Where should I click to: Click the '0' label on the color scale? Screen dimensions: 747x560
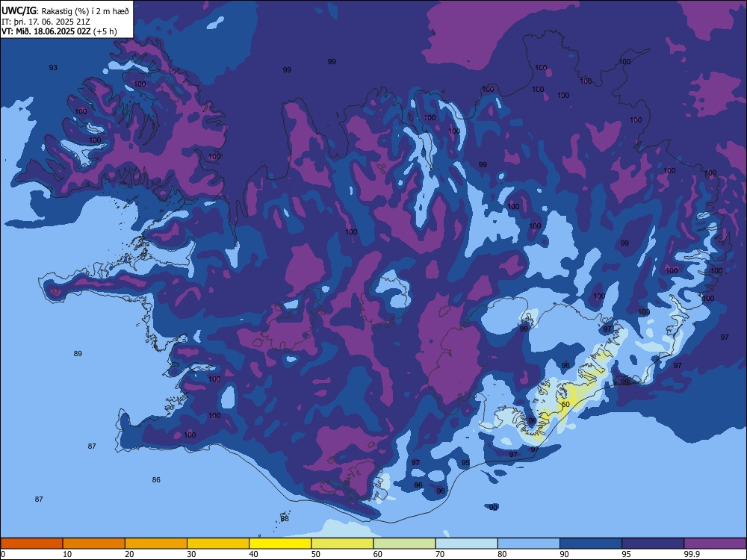point(3,554)
